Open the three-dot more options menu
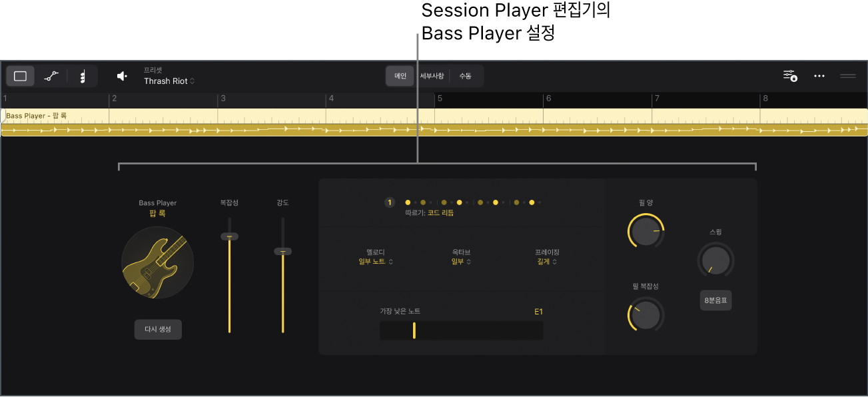The image size is (868, 397). (819, 76)
